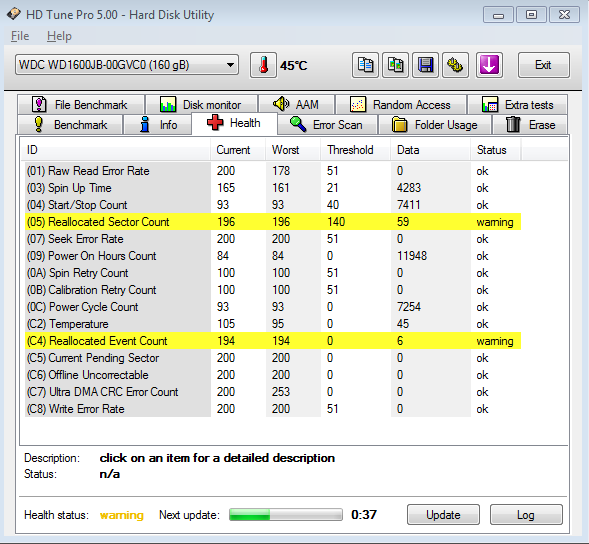Switch to the Benchmark tab
Screen dimensions: 589x544
(70, 124)
